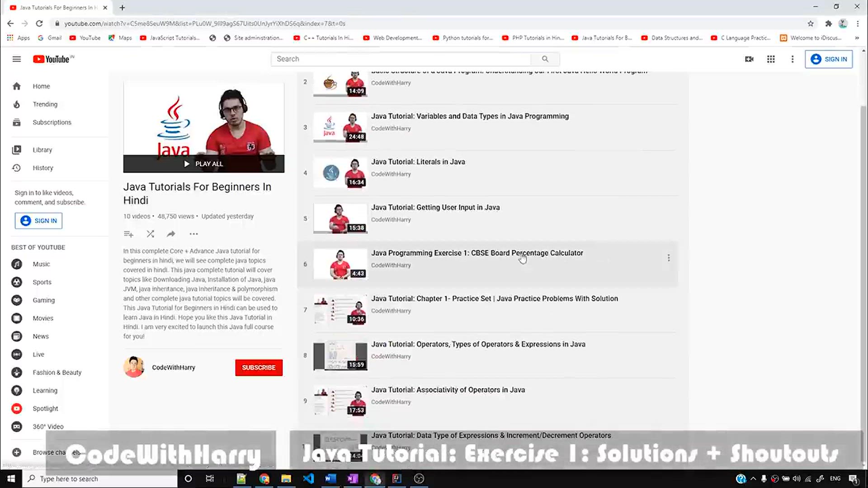Image resolution: width=868 pixels, height=488 pixels.
Task: Open Task View on the taskbar
Action: point(210,479)
